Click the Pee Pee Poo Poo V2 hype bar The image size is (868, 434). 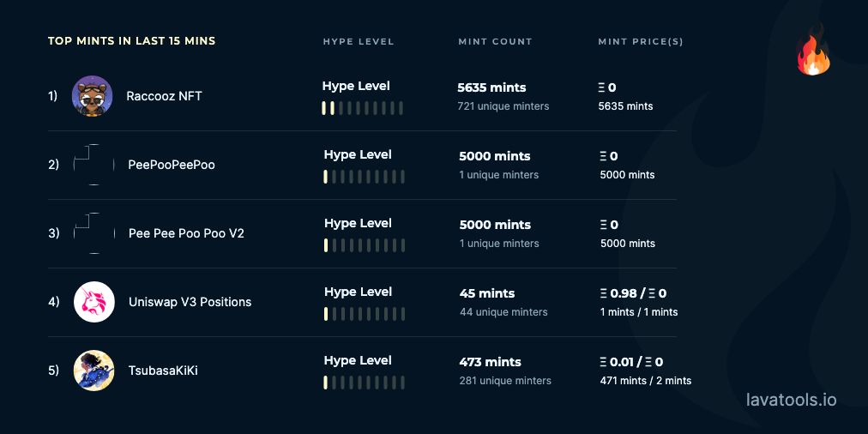(x=364, y=245)
